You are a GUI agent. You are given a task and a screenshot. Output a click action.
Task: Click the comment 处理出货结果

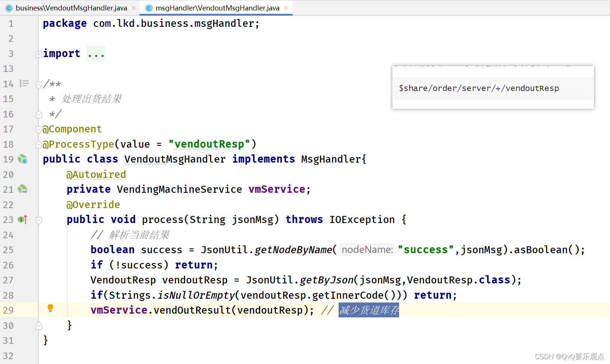coord(91,99)
